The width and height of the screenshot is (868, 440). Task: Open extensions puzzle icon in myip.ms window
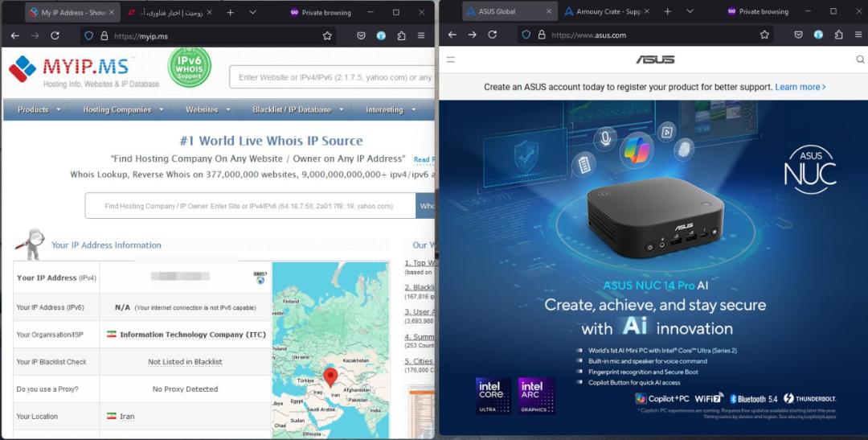[x=401, y=35]
